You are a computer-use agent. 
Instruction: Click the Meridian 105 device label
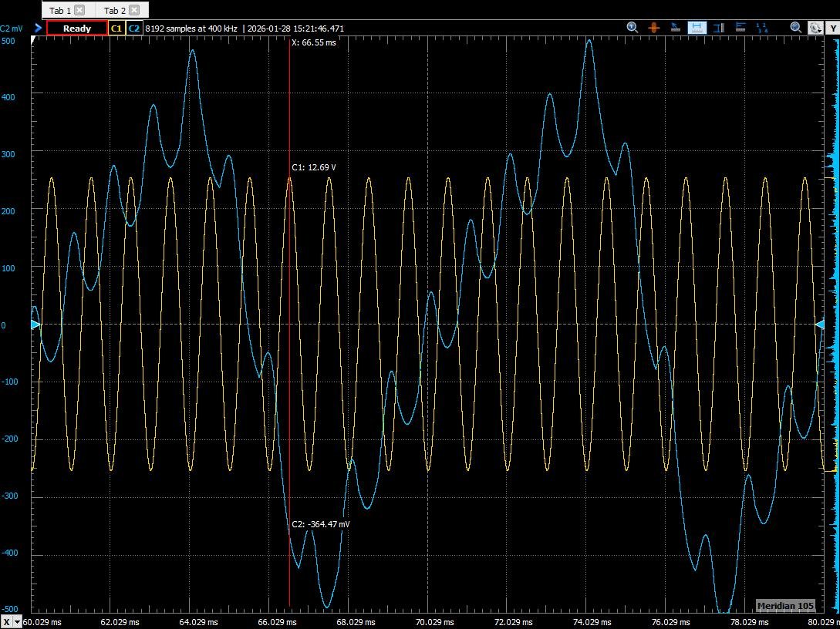click(x=784, y=605)
